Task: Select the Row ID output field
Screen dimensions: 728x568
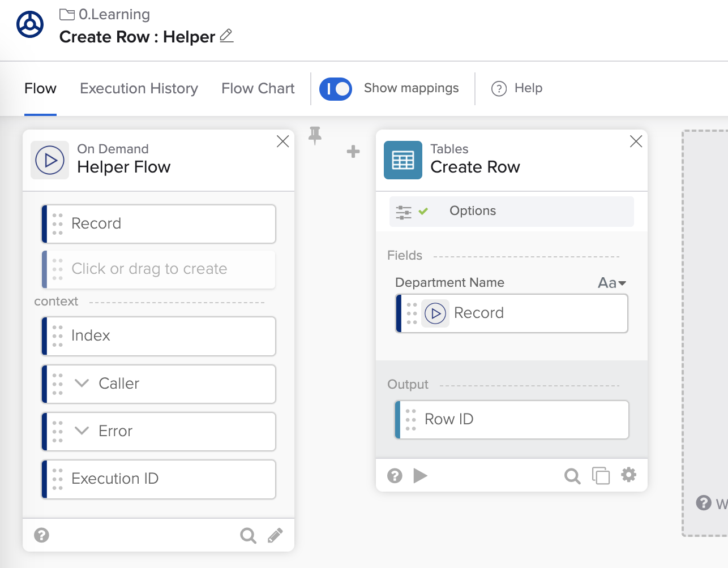Action: pos(512,419)
